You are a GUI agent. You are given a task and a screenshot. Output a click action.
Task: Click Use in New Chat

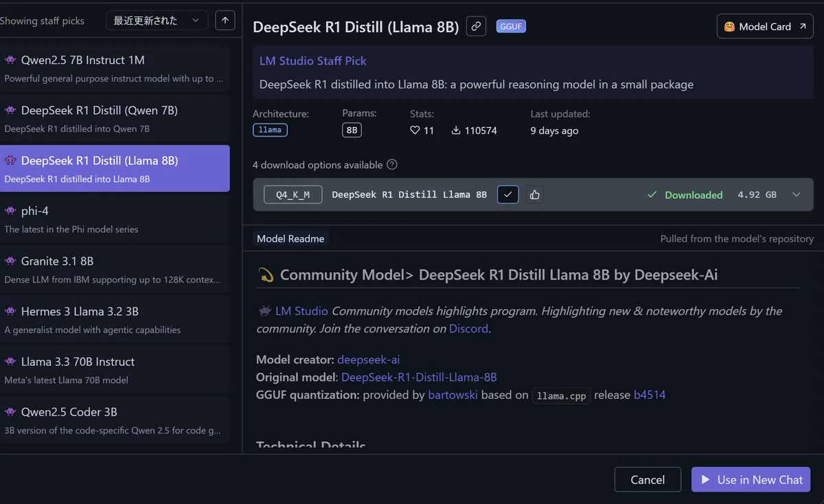point(751,480)
